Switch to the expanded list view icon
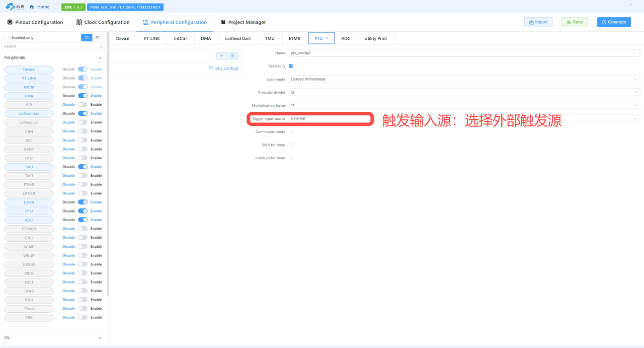The height and width of the screenshot is (348, 644). (98, 38)
